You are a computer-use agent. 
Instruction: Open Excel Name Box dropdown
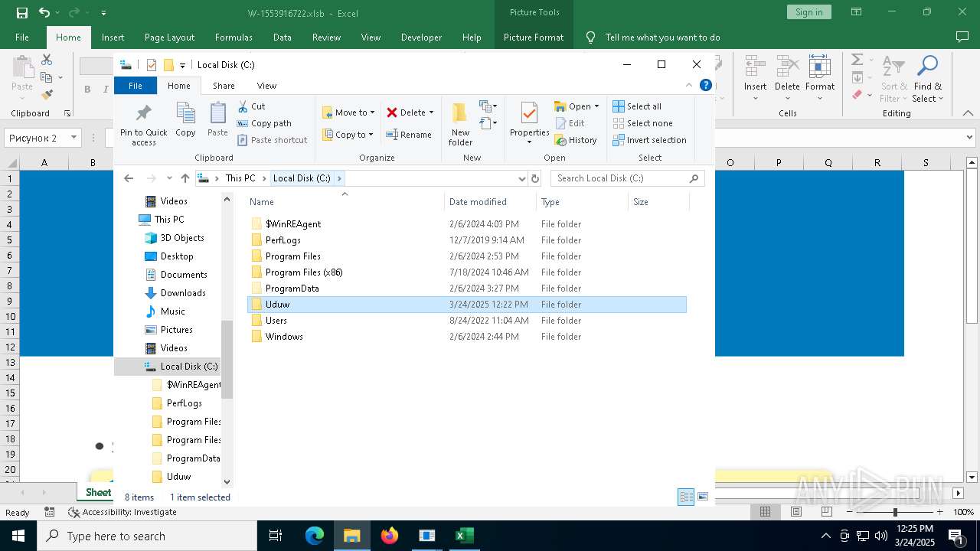pos(73,138)
